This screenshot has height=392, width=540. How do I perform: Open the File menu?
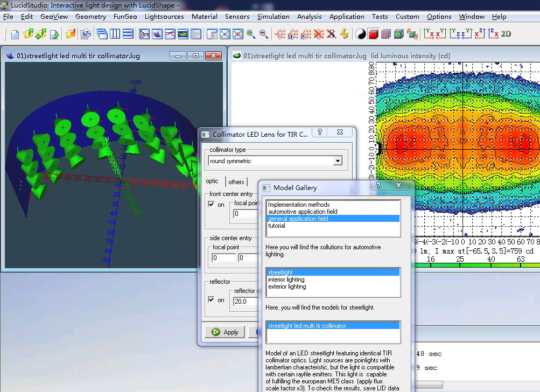[x=8, y=17]
